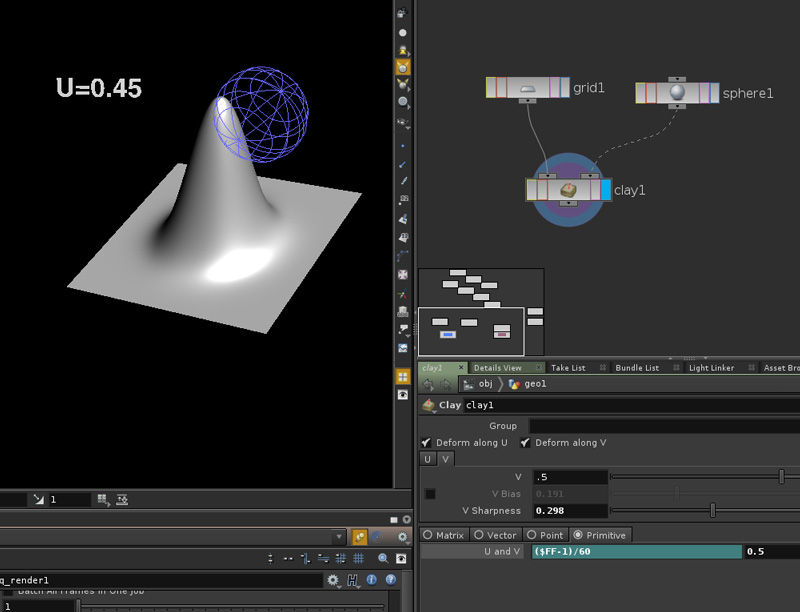Adjust the V Sharpness slider
The height and width of the screenshot is (612, 800).
click(712, 510)
